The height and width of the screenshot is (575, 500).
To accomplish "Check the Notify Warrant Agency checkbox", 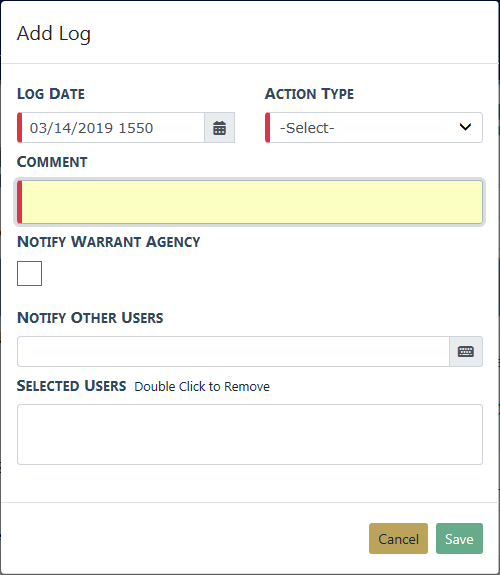I will [29, 273].
